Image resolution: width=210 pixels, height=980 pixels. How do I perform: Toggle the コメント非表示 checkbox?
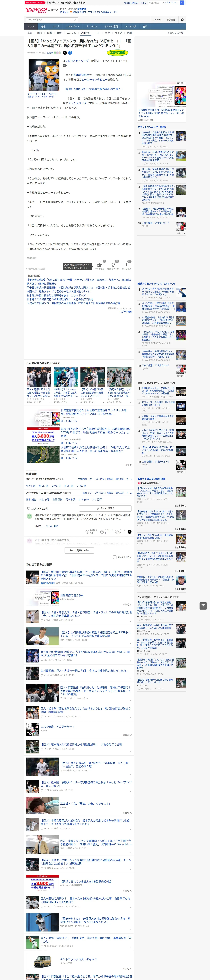pos(115,557)
